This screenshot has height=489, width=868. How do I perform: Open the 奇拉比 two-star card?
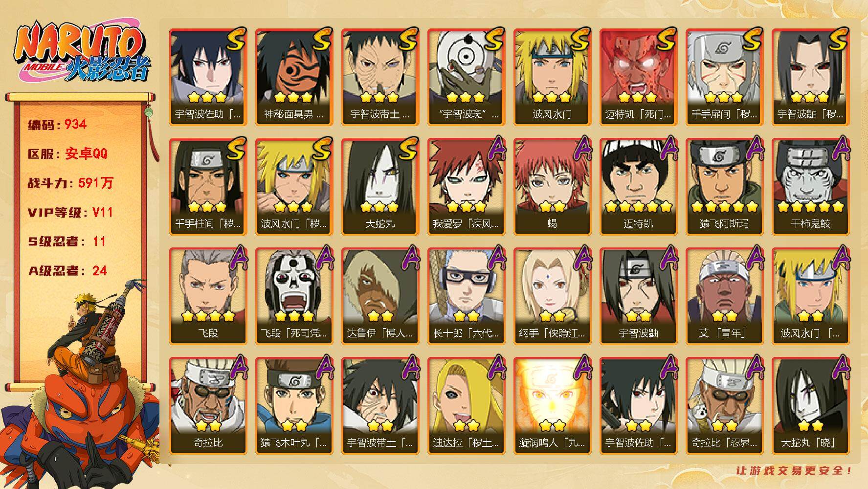click(208, 406)
